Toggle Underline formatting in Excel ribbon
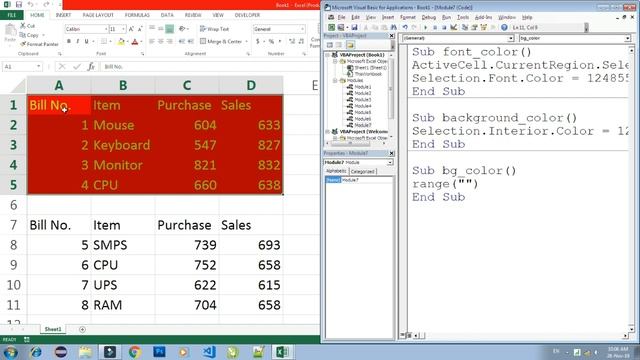The image size is (640, 360). coord(86,41)
